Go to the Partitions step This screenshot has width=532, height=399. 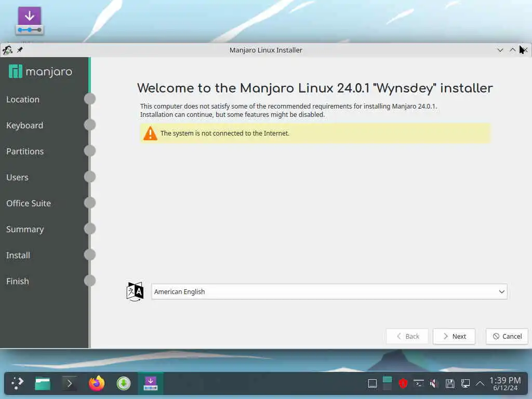[25, 151]
